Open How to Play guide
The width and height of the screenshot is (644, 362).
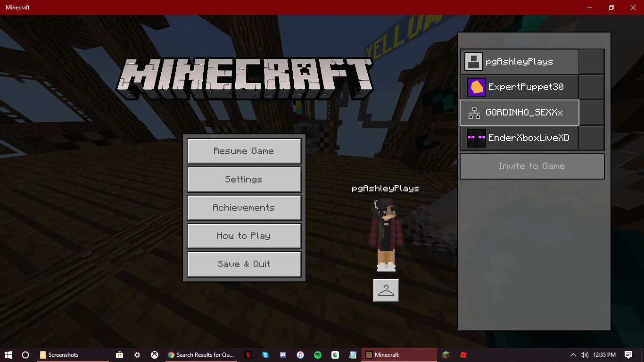(x=244, y=236)
